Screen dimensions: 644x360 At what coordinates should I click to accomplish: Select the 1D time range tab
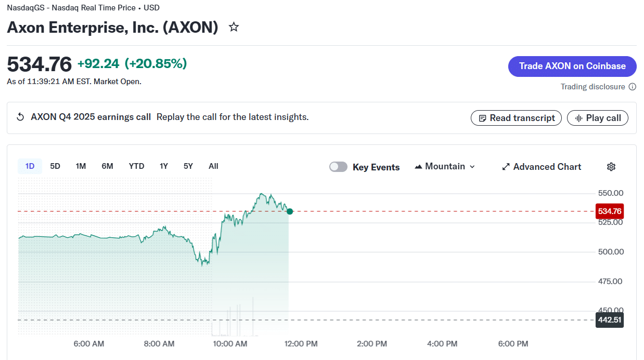[30, 166]
